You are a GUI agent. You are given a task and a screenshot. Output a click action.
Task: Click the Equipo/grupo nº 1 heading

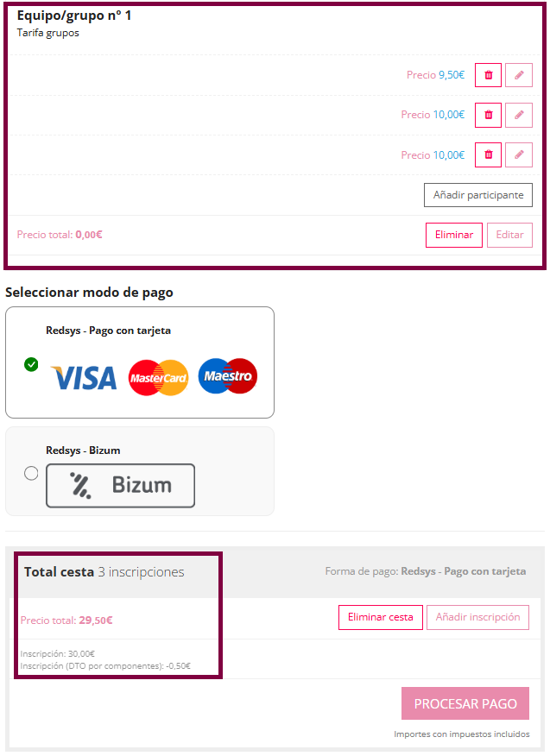point(74,16)
